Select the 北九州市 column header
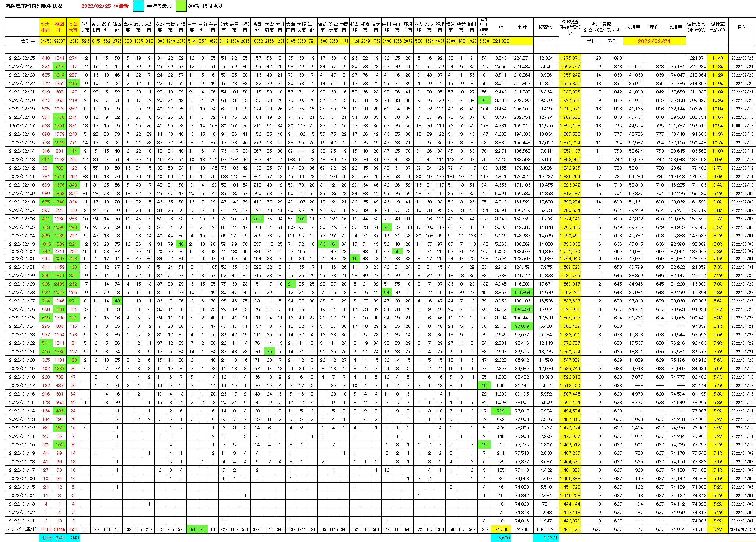The width and height of the screenshot is (756, 542). 46,27
